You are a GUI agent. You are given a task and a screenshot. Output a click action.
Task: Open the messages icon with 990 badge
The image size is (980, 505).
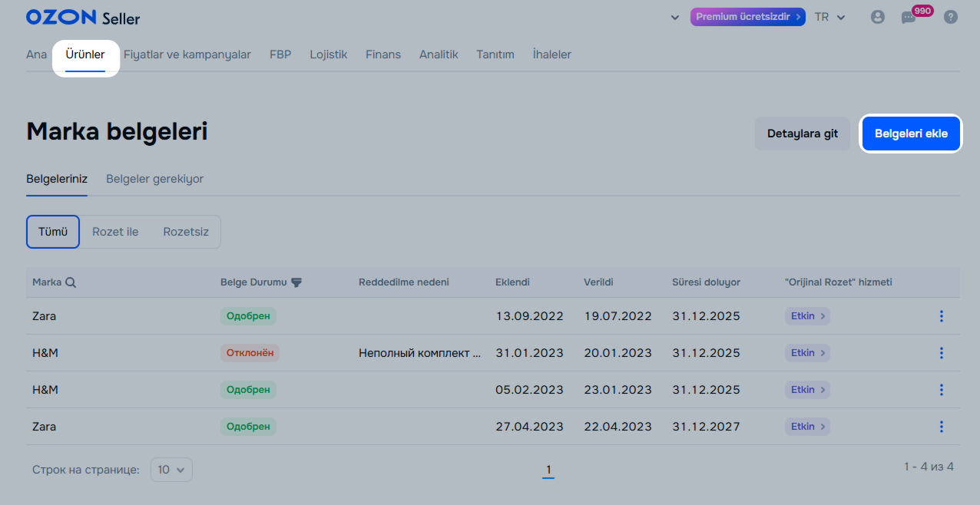point(909,18)
